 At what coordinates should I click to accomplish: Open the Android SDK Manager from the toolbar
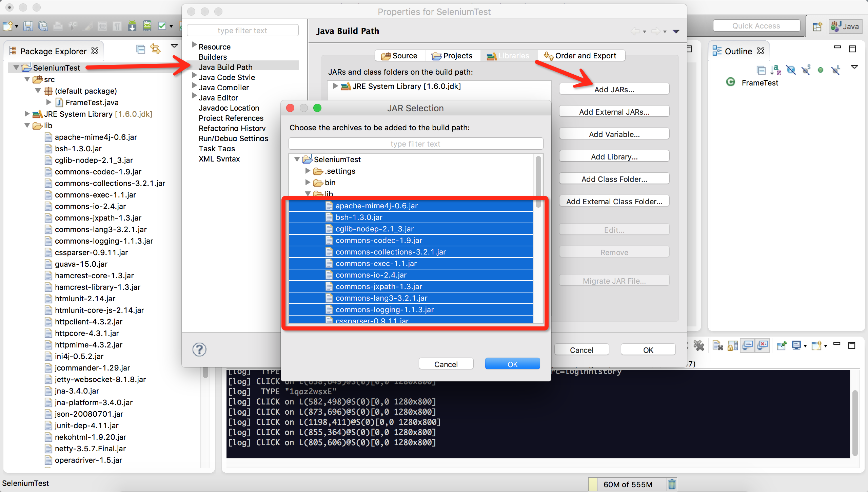(x=132, y=26)
